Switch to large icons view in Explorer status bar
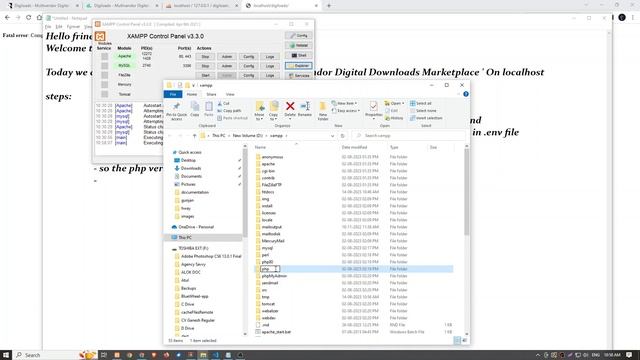The image size is (640, 360). coord(464,340)
